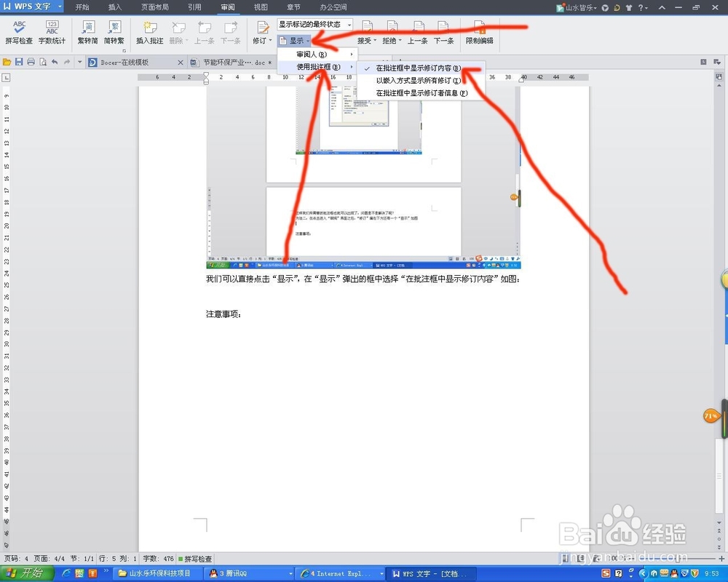Switch to 章节 ribbon tab
Image resolution: width=728 pixels, height=582 pixels.
tap(293, 7)
